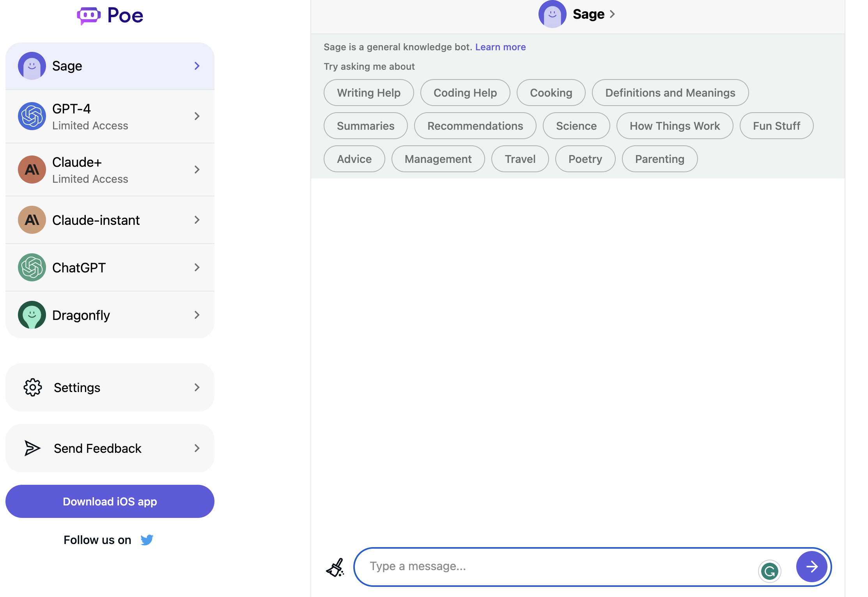Select the Definitions and Meanings chip

[x=670, y=93]
